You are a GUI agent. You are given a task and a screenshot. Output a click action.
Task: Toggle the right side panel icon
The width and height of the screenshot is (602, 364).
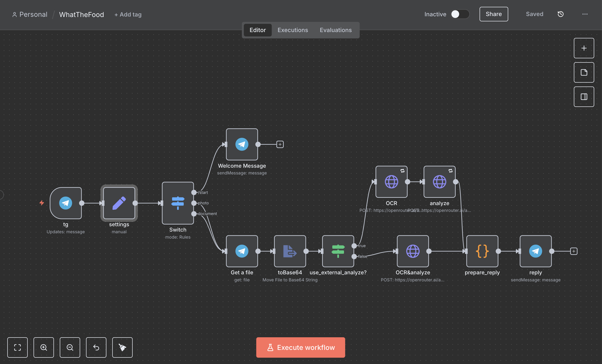(x=584, y=97)
